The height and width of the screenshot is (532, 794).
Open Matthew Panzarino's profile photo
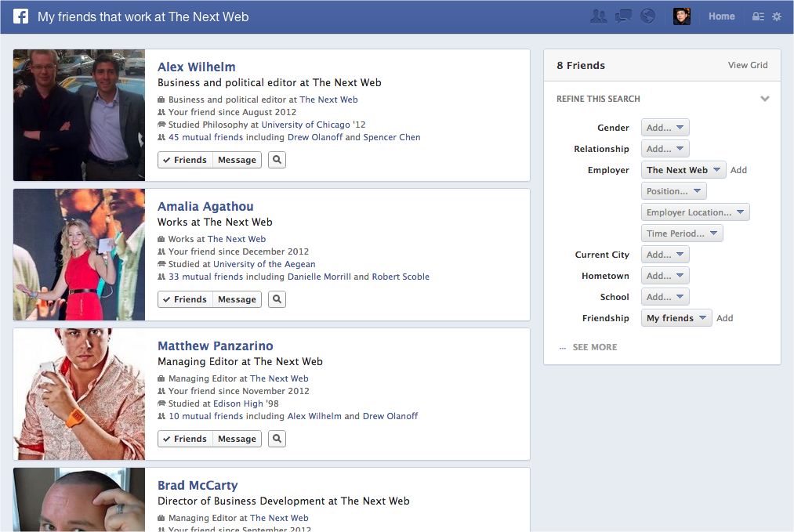coord(79,394)
